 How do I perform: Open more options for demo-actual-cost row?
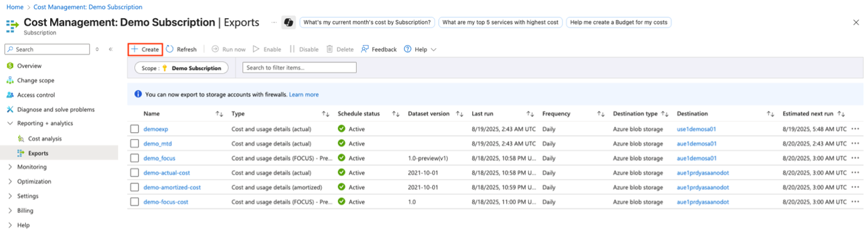coord(855,173)
